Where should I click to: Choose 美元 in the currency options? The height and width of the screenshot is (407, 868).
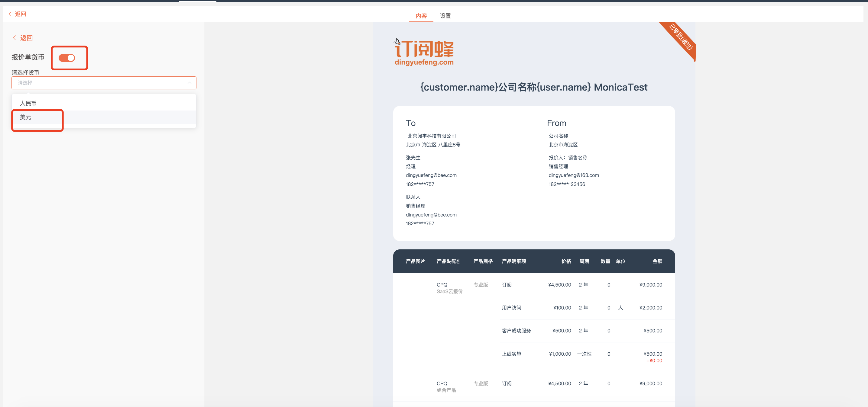coord(26,117)
